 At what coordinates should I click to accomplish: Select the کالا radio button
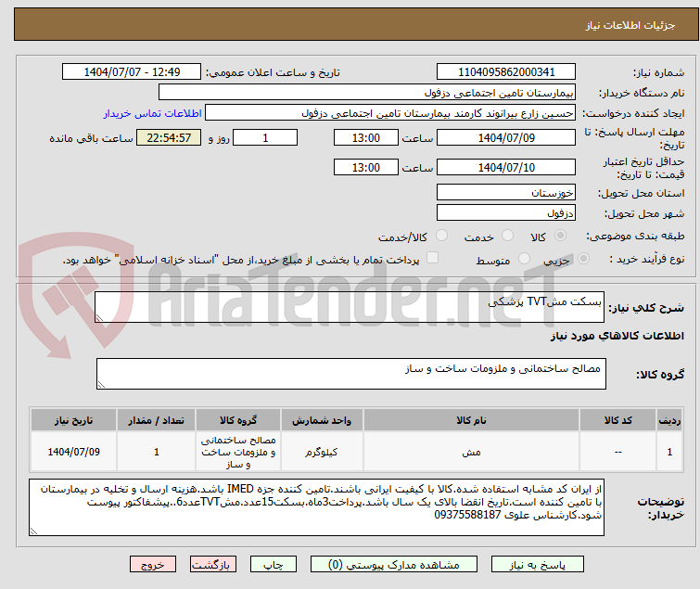point(560,236)
